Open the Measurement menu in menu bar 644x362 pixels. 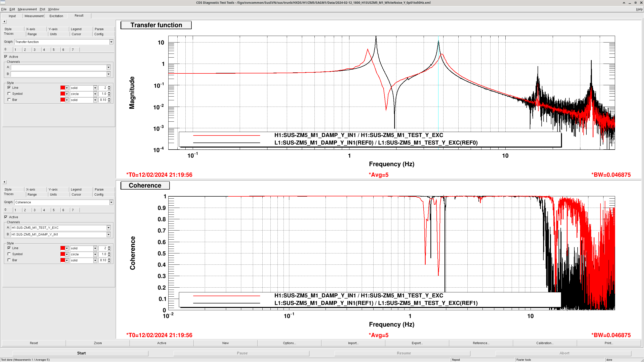tap(27, 9)
